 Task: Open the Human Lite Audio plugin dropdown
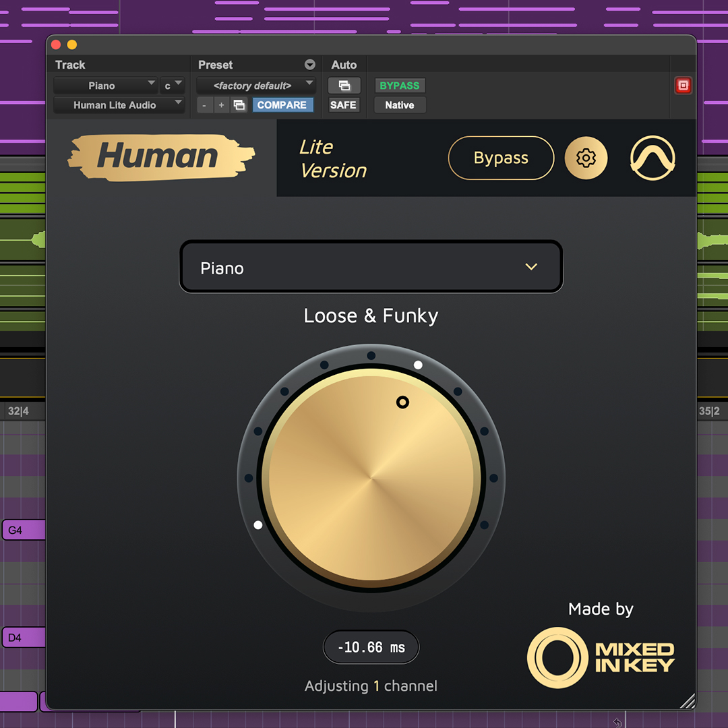[x=119, y=105]
